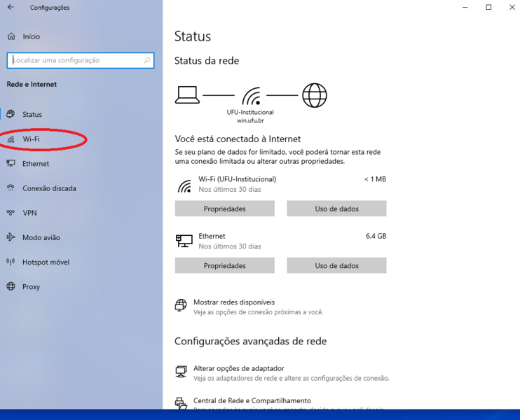Open Uso de dados for Ethernet
This screenshot has height=420, width=520.
point(336,266)
